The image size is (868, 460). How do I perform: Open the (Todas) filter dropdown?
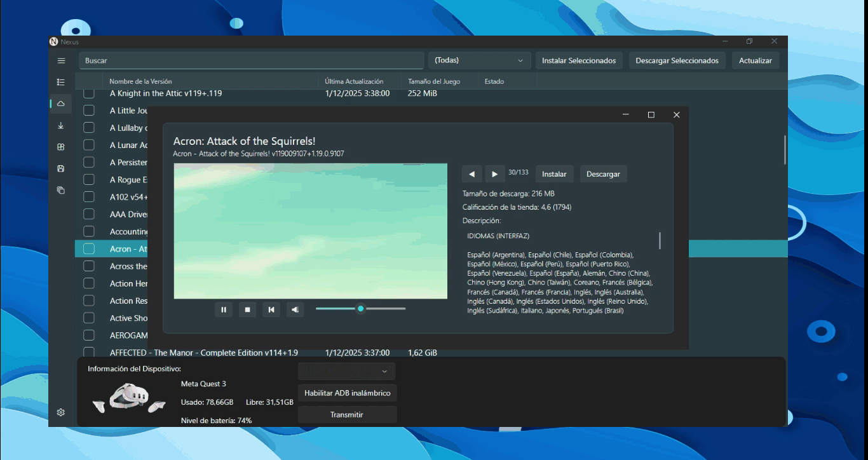[480, 61]
